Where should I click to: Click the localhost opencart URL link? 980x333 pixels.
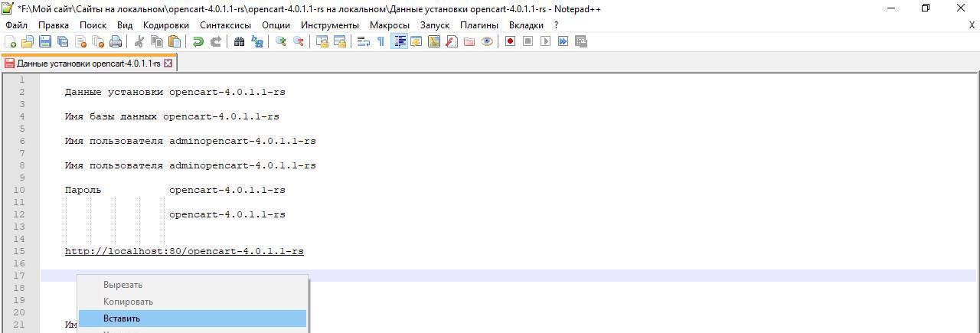coord(184,251)
